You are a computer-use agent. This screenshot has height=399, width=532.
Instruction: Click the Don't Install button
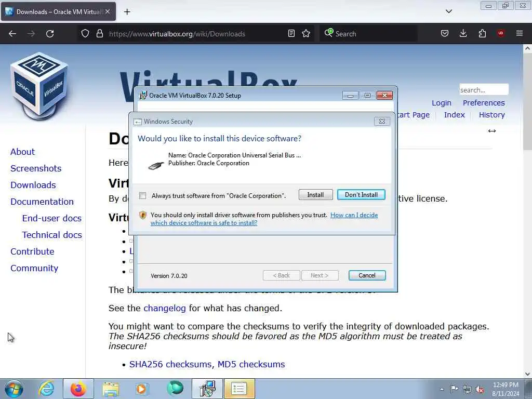pos(361,195)
